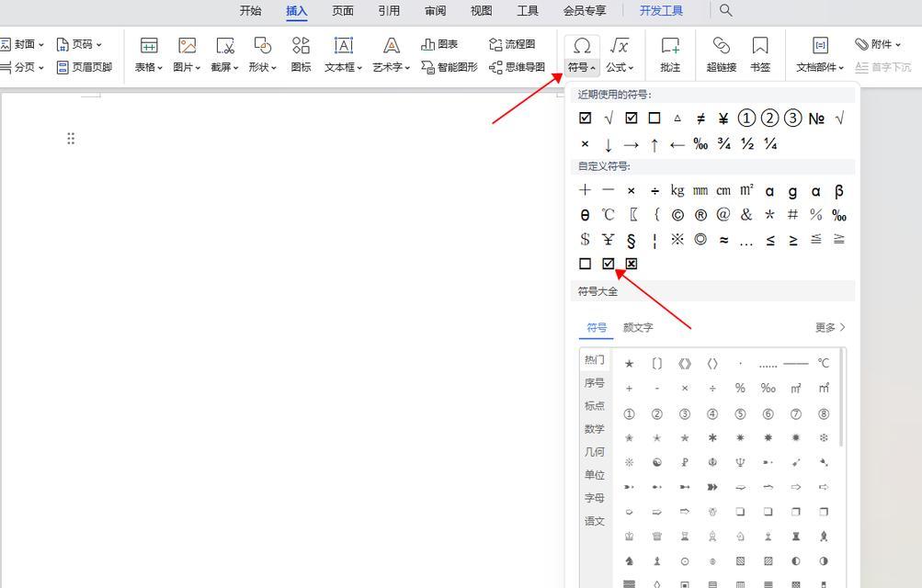Click the symbol list vertical scrollbar
The image size is (922, 588).
(841, 398)
